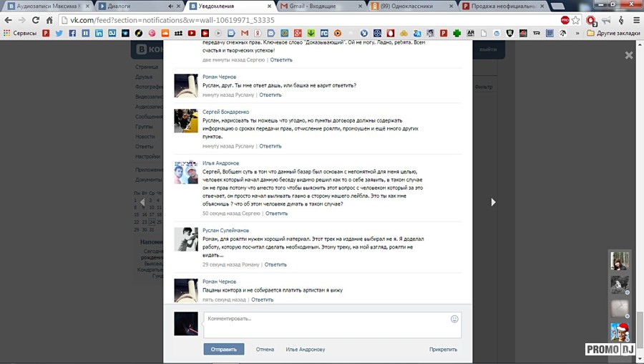644x364 pixels.
Task: Click into the Комментировать text field
Action: pos(326,325)
